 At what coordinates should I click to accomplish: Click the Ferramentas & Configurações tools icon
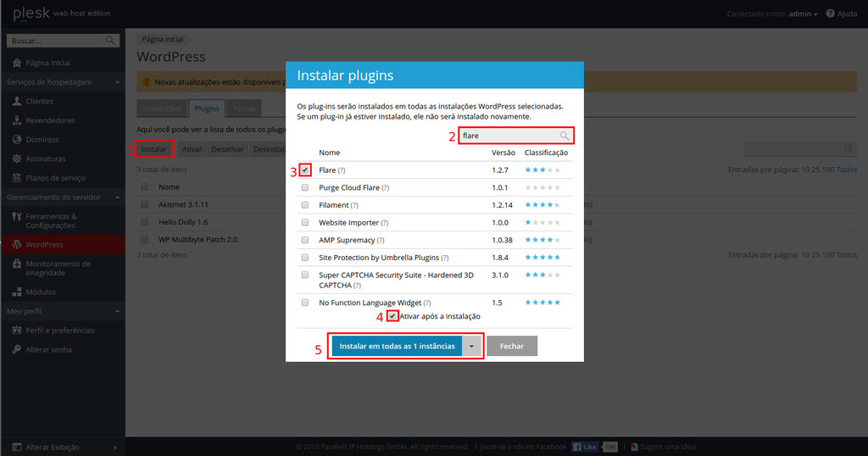[17, 216]
